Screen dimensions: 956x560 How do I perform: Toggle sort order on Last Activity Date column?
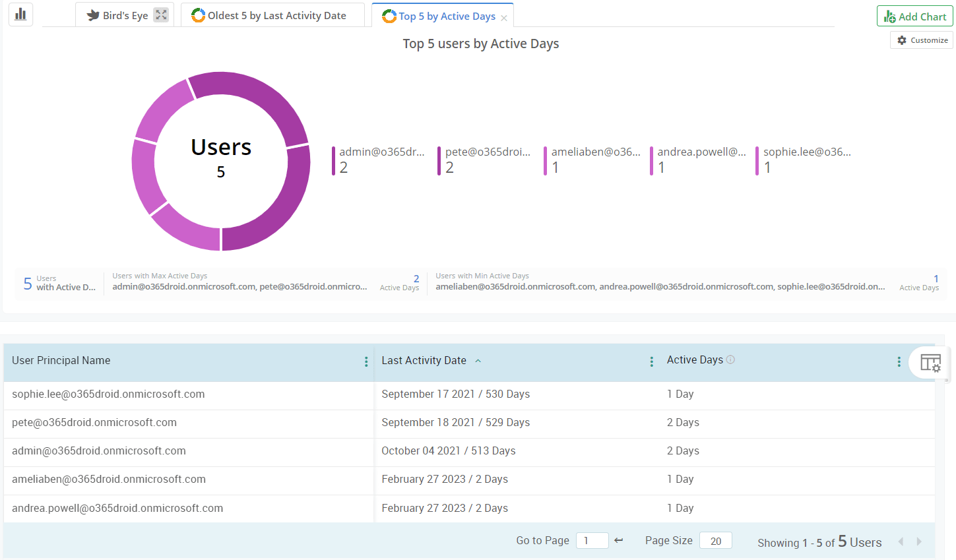coord(478,361)
